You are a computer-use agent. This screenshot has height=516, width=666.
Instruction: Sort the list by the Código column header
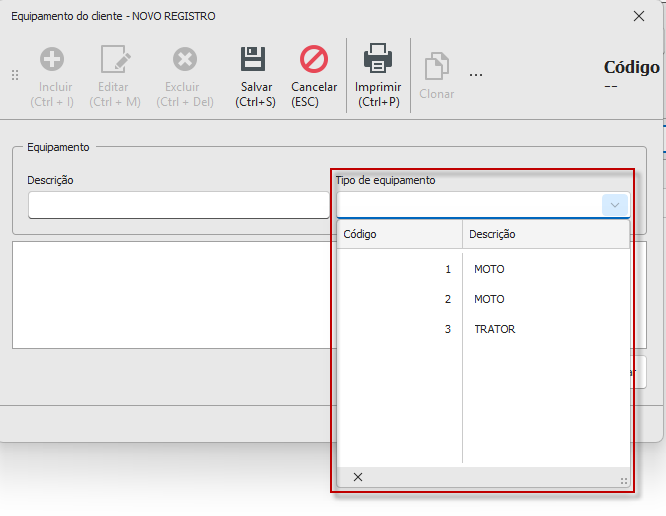point(399,234)
